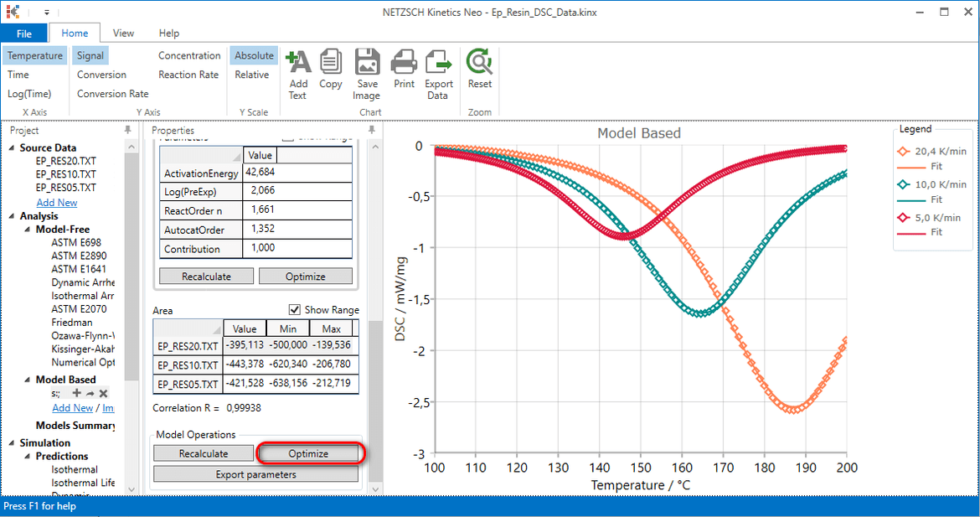Image resolution: width=980 pixels, height=517 pixels.
Task: Open the File menu
Action: (x=25, y=33)
